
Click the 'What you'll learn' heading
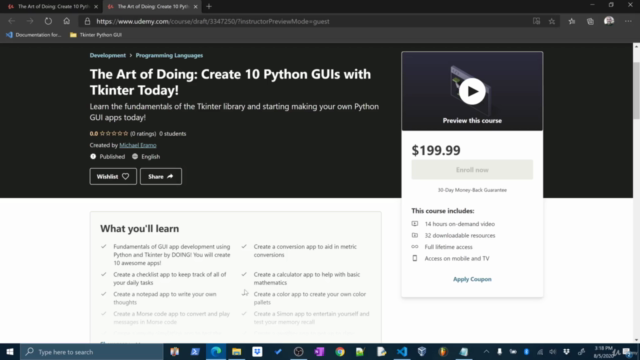(x=140, y=229)
